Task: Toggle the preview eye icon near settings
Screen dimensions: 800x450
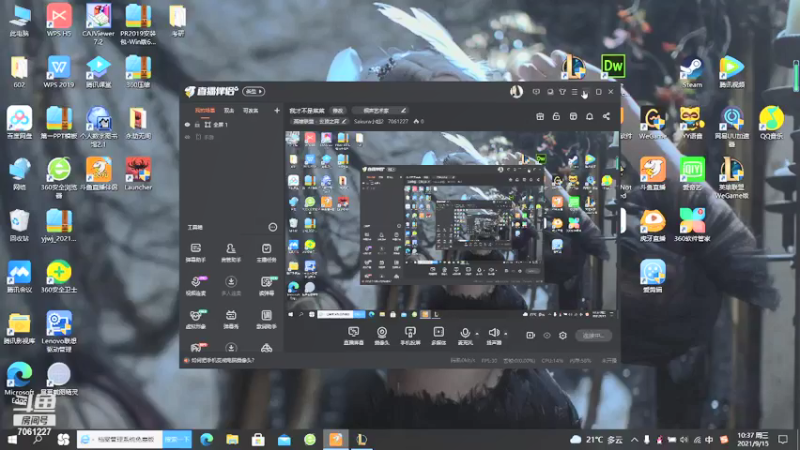Action: (547, 335)
